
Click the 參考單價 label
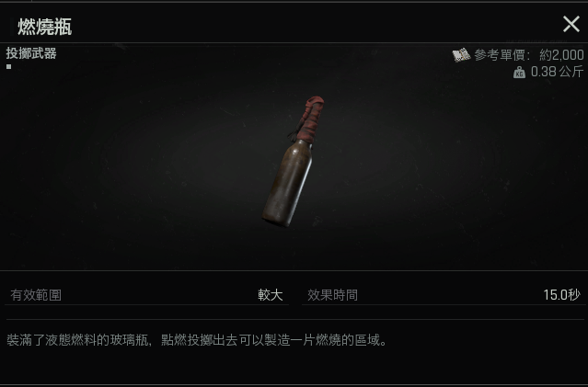pos(499,55)
